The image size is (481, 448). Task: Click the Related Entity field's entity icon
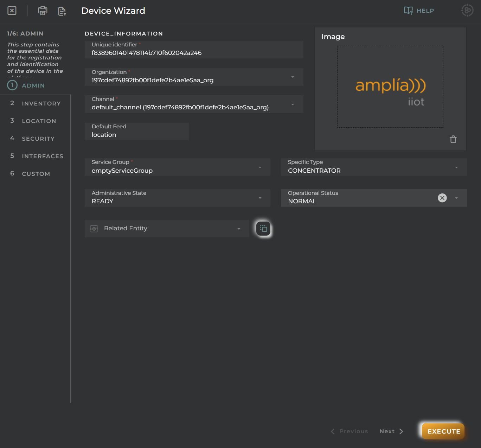(x=94, y=229)
